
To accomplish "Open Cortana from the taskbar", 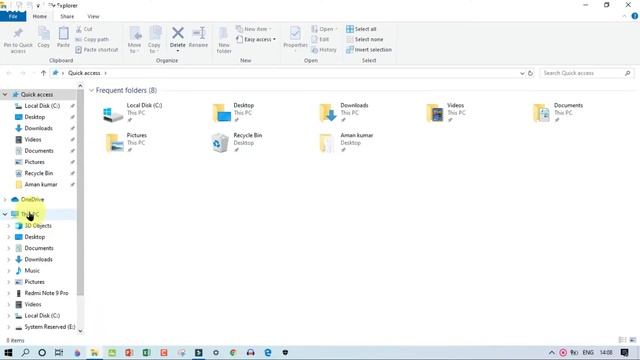I will pyautogui.click(x=42, y=353).
